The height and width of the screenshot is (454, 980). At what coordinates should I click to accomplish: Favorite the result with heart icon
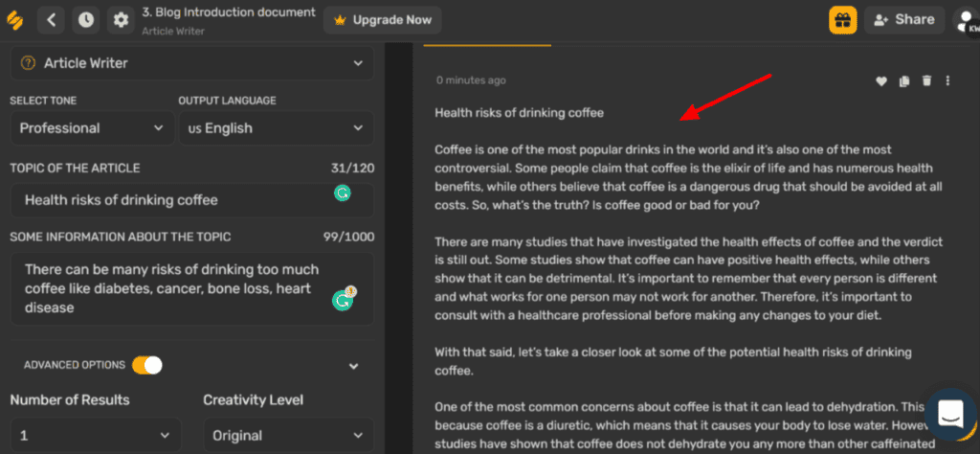coord(881,81)
